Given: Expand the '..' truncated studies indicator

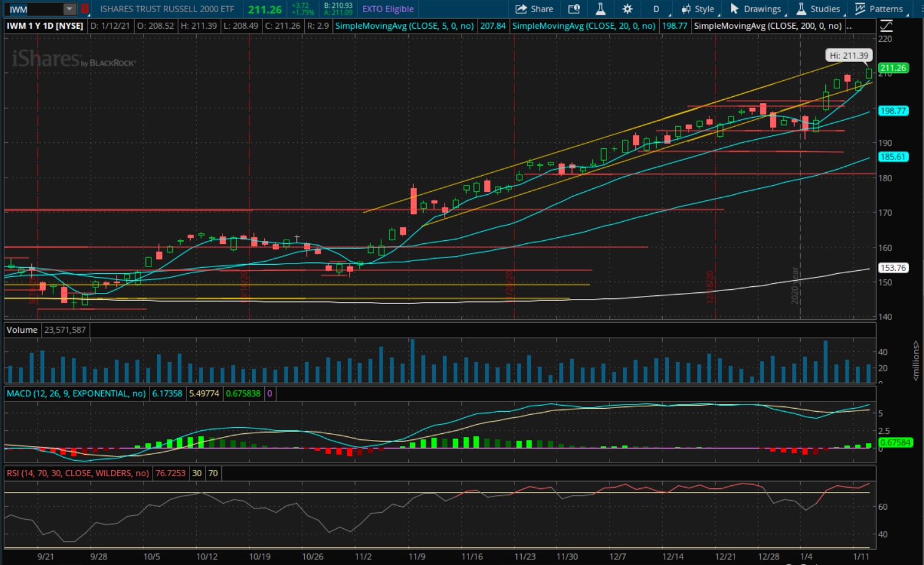Looking at the screenshot, I should coord(849,26).
